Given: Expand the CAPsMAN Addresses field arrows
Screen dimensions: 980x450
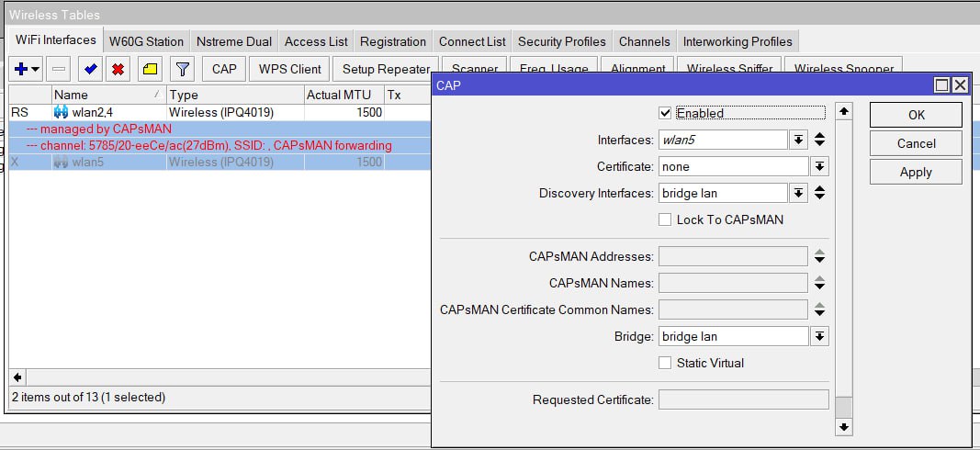Looking at the screenshot, I should click(819, 256).
